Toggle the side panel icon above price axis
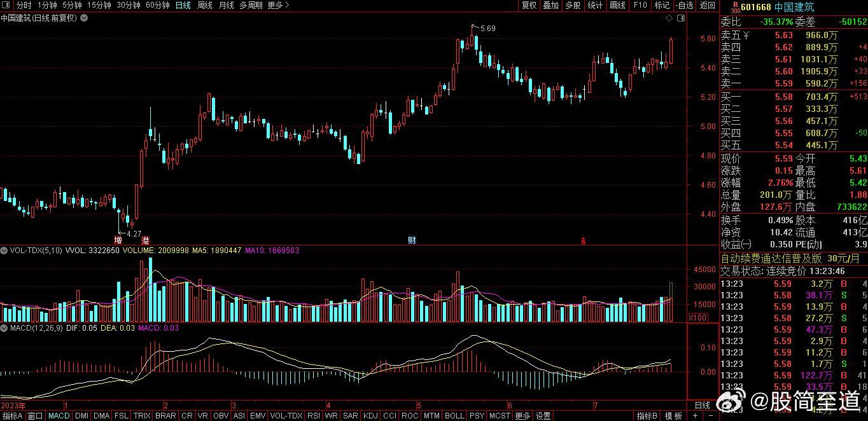 click(x=680, y=18)
